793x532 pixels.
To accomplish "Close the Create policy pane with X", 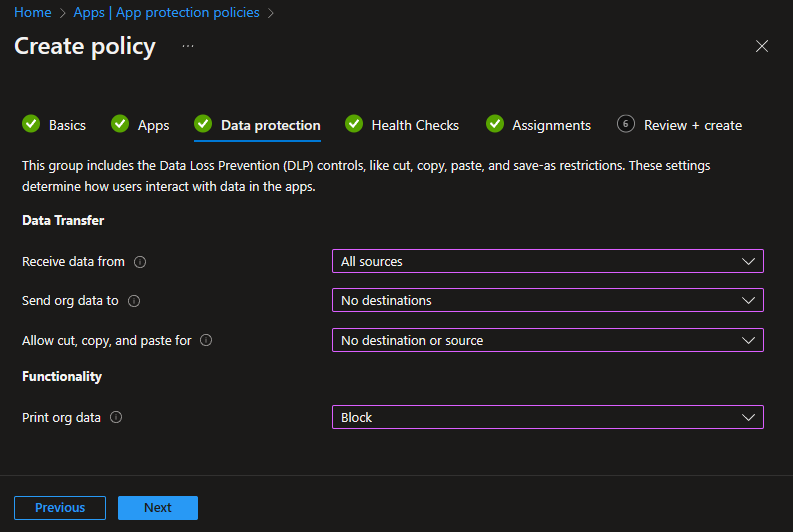I will point(762,46).
